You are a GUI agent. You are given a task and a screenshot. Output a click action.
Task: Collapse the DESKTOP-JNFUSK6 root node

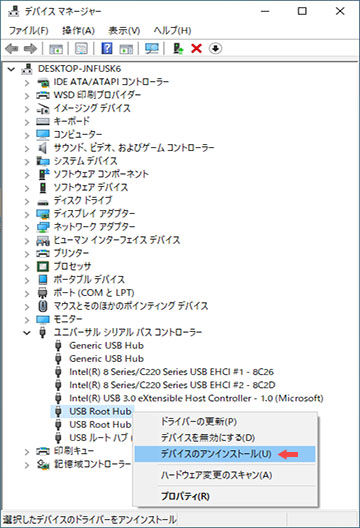pos(11,69)
